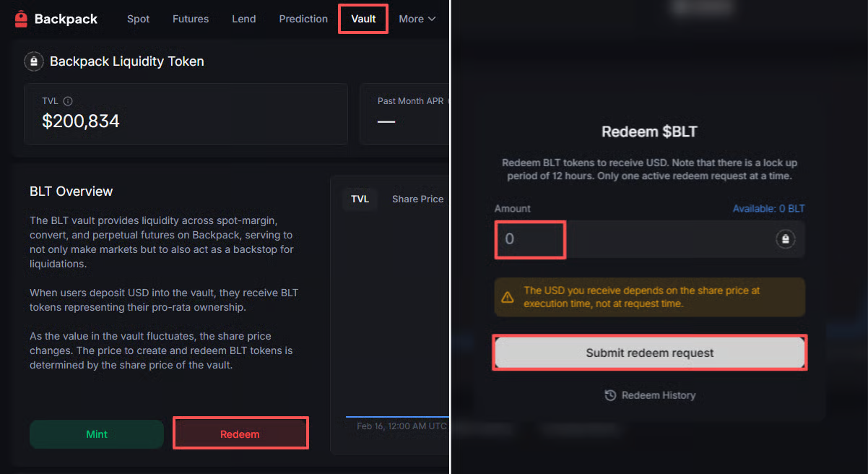Viewport: 868px width, 474px height.
Task: Switch the chart to TVL view
Action: 360,199
